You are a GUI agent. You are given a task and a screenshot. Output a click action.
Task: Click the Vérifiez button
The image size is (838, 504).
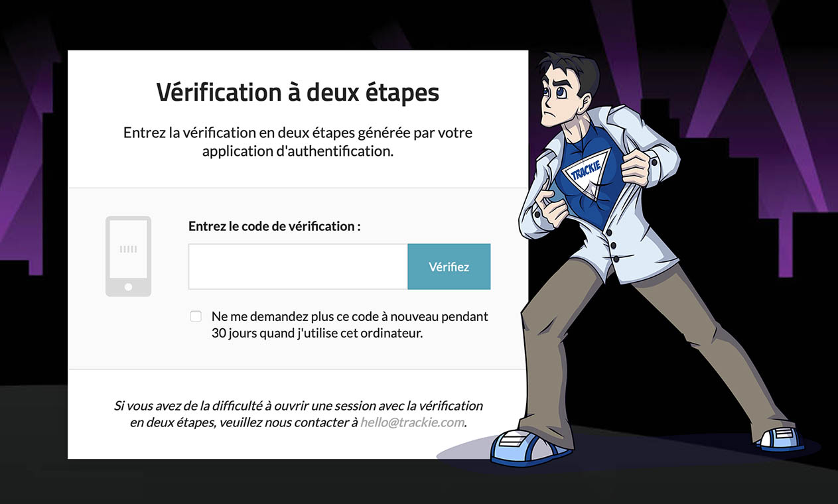(449, 267)
